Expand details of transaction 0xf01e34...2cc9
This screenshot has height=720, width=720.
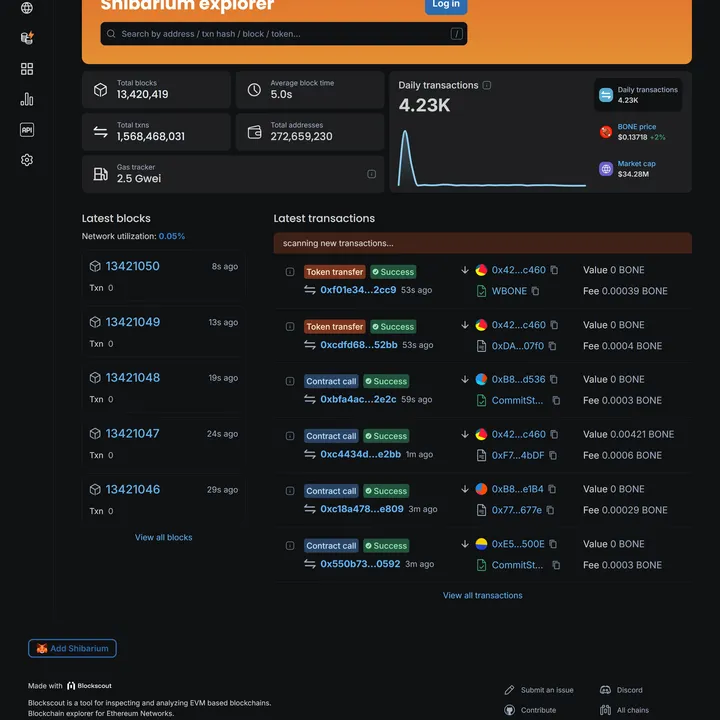pos(290,271)
